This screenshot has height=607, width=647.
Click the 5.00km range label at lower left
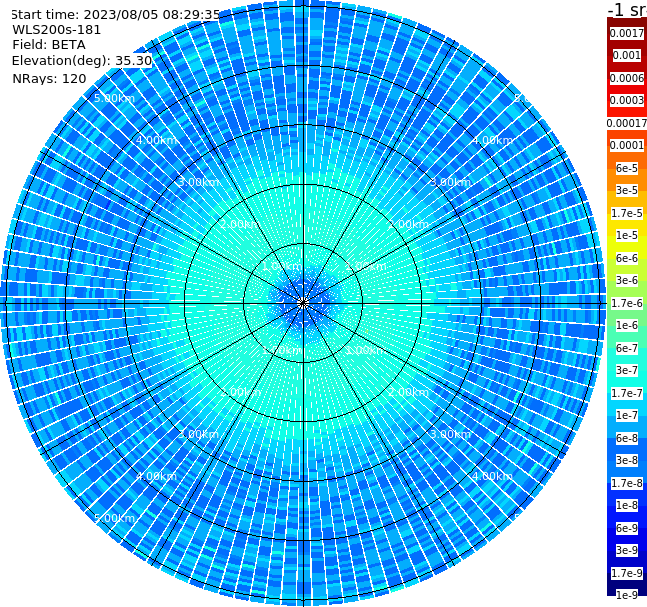[x=114, y=518]
